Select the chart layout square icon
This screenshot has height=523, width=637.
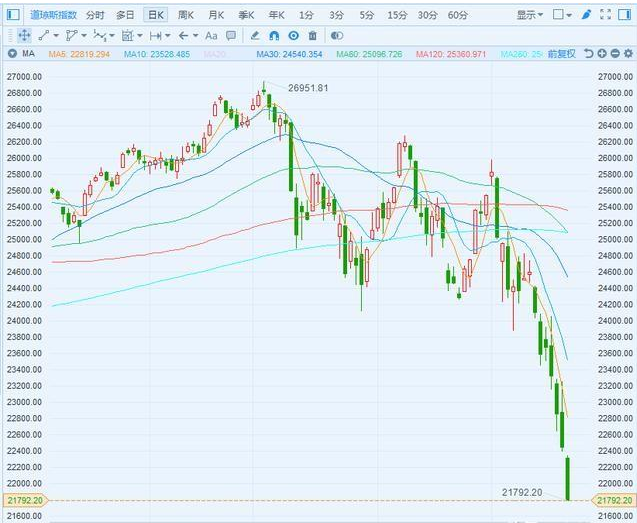pyautogui.click(x=559, y=15)
